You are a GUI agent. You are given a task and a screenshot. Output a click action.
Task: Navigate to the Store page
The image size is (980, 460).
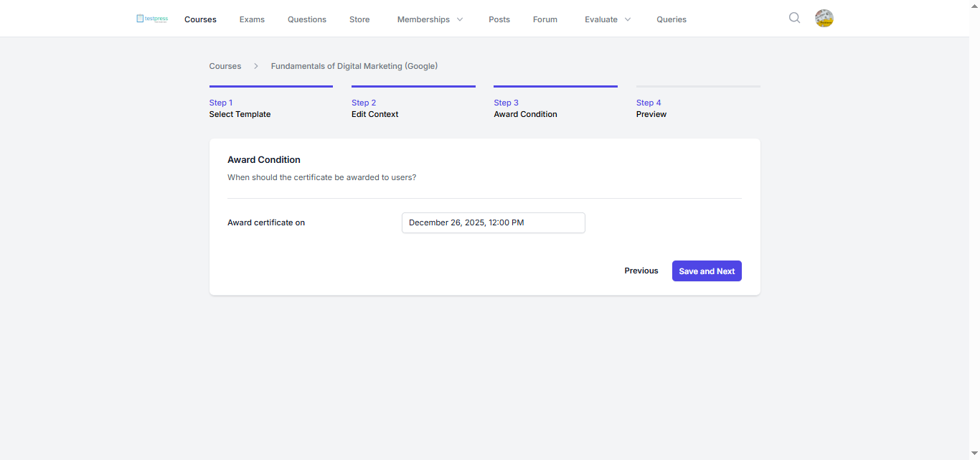pyautogui.click(x=359, y=19)
